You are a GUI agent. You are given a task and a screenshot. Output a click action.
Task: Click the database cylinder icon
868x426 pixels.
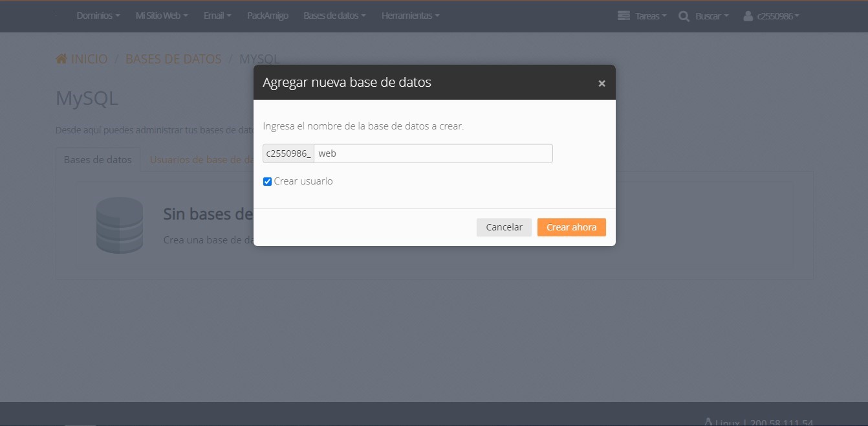point(119,225)
